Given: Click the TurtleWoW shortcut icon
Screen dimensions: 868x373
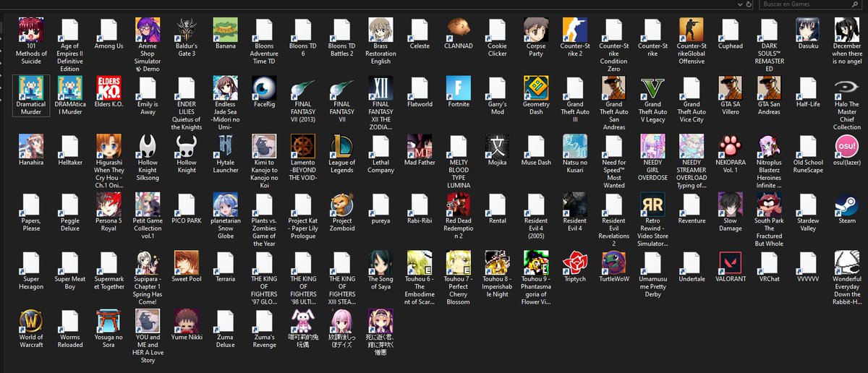Looking at the screenshot, I should coord(614,263).
